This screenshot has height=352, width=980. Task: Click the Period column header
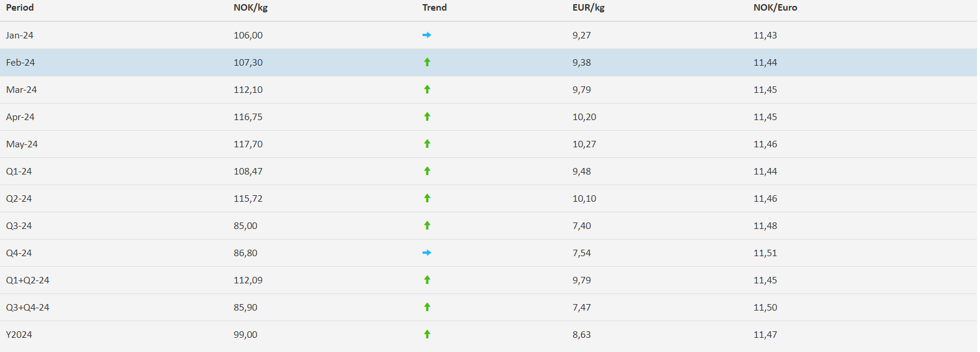pos(20,8)
